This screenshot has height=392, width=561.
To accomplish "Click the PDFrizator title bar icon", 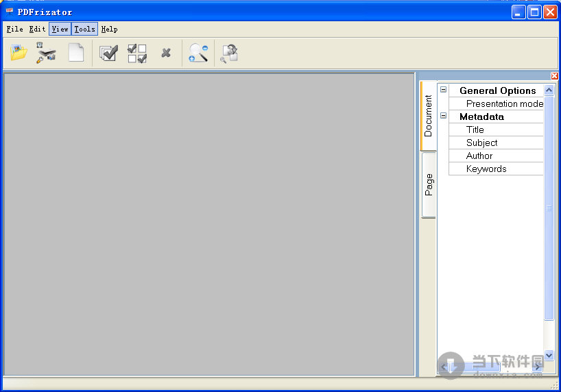I will 10,12.
